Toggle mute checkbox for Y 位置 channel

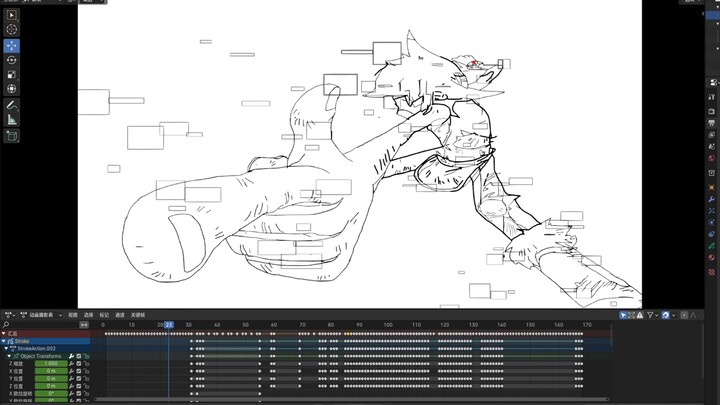point(79,378)
